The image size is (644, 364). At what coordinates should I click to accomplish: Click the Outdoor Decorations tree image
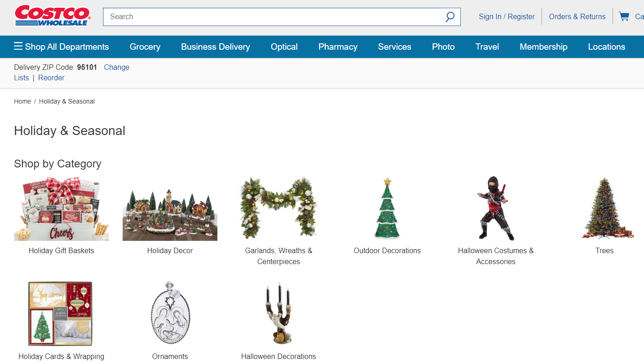click(x=387, y=209)
